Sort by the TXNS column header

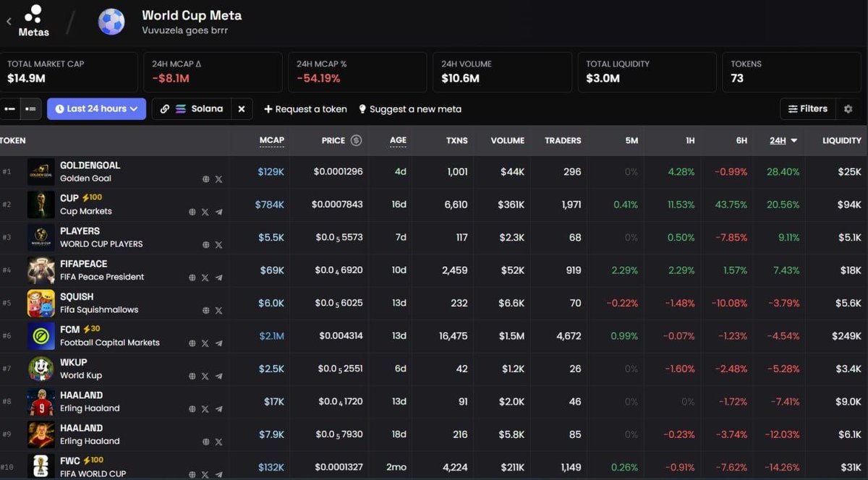(x=457, y=140)
